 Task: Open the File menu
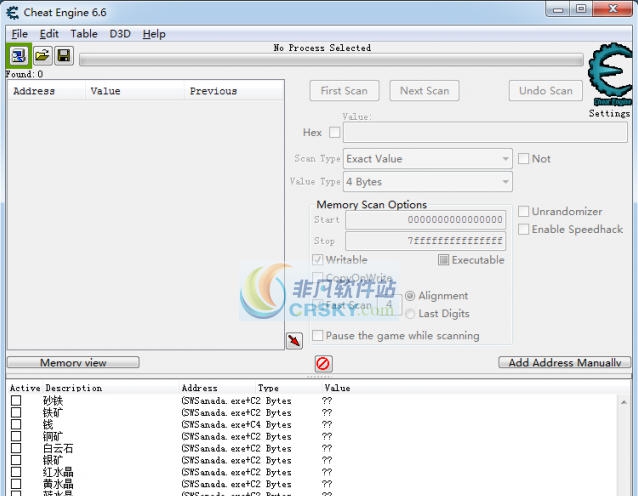(20, 34)
